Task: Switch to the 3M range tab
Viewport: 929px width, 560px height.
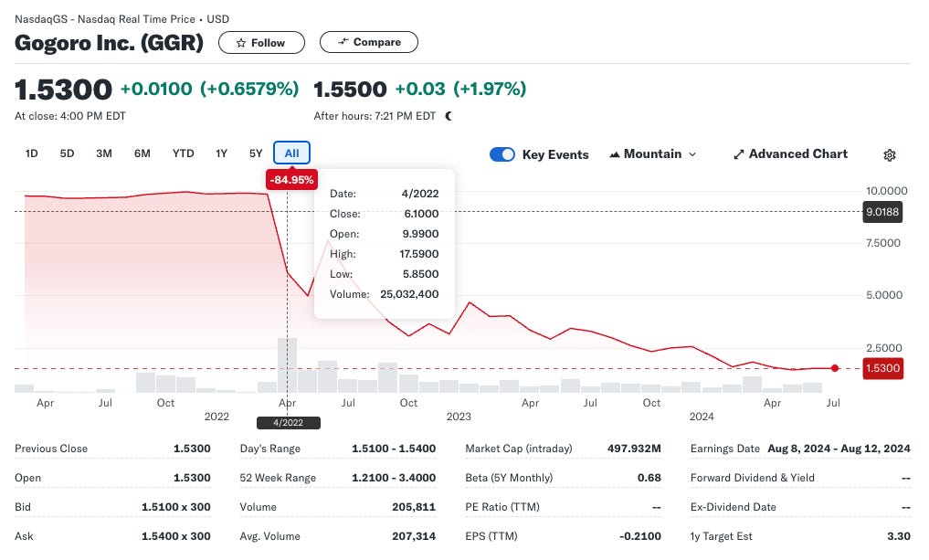Action: point(104,153)
